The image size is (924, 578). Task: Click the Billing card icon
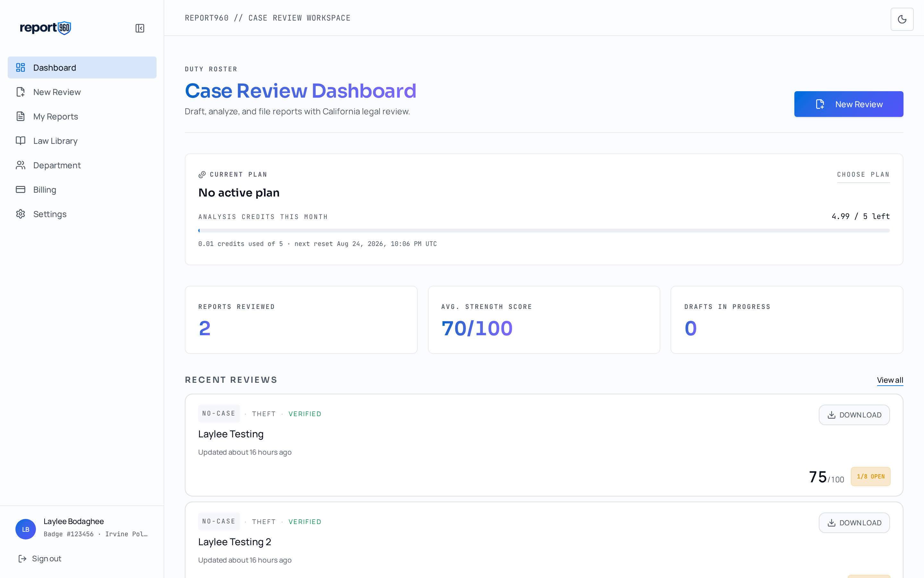coord(21,189)
